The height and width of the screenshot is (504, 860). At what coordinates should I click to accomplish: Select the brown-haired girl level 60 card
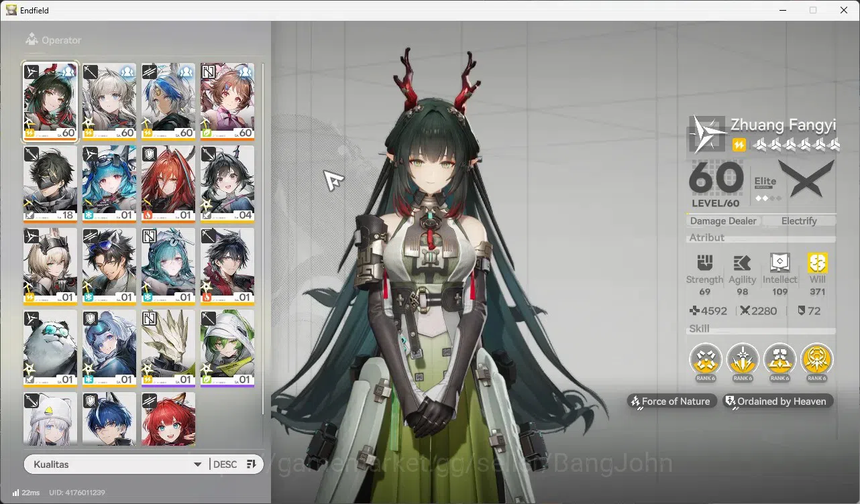227,102
